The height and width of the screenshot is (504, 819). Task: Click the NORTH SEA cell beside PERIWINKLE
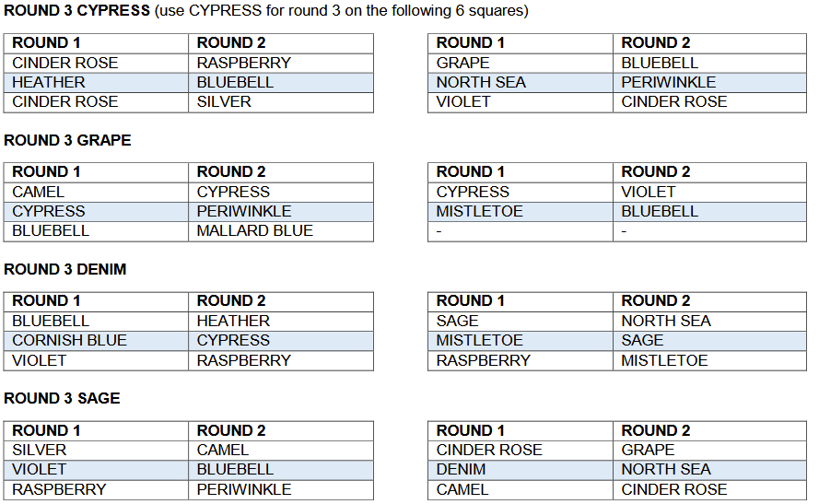coord(481,82)
